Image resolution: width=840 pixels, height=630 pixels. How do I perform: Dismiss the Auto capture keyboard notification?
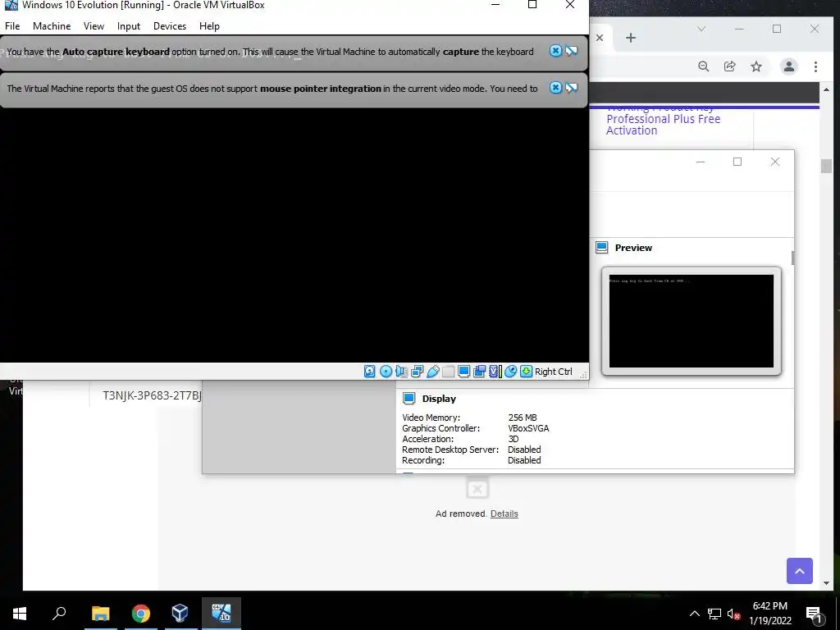click(x=555, y=50)
